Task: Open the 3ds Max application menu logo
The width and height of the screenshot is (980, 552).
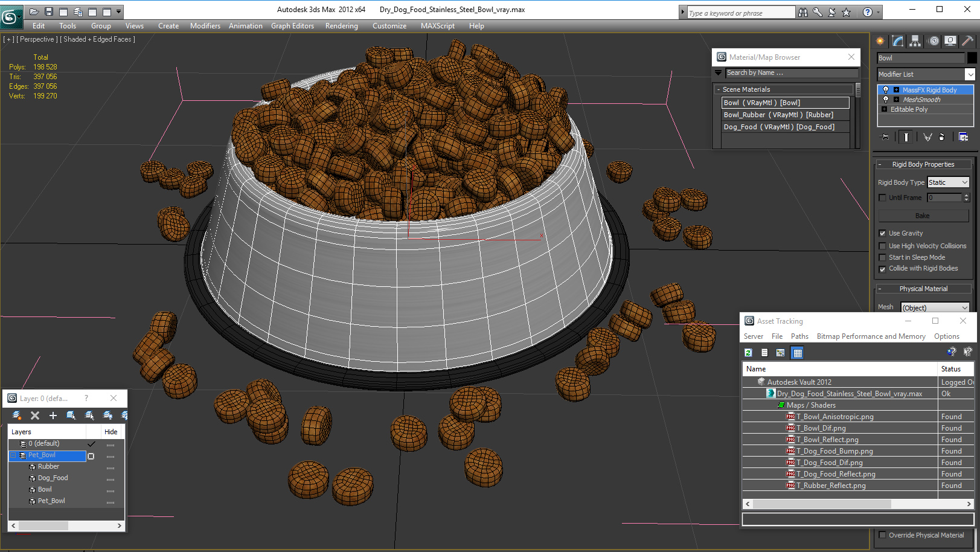Action: pyautogui.click(x=11, y=16)
